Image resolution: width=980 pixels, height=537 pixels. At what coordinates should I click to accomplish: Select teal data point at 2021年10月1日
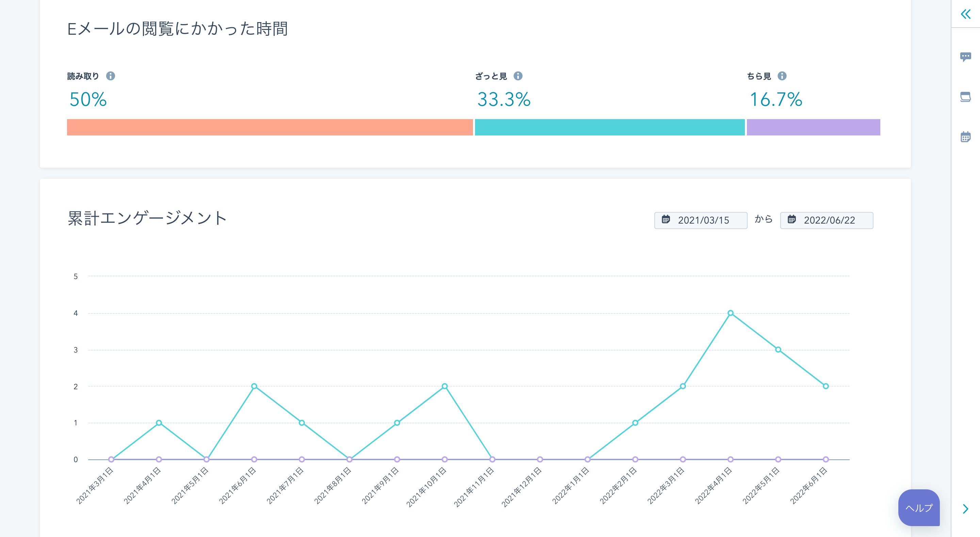click(x=444, y=386)
